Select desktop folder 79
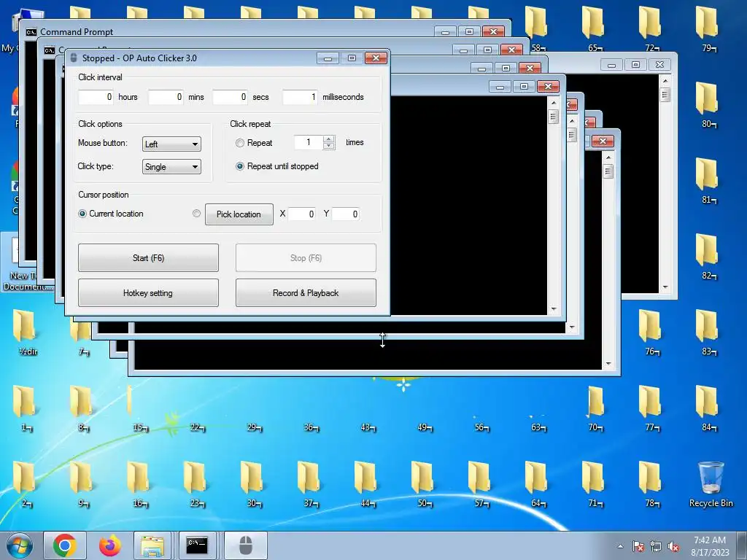747x560 pixels. pyautogui.click(x=708, y=29)
